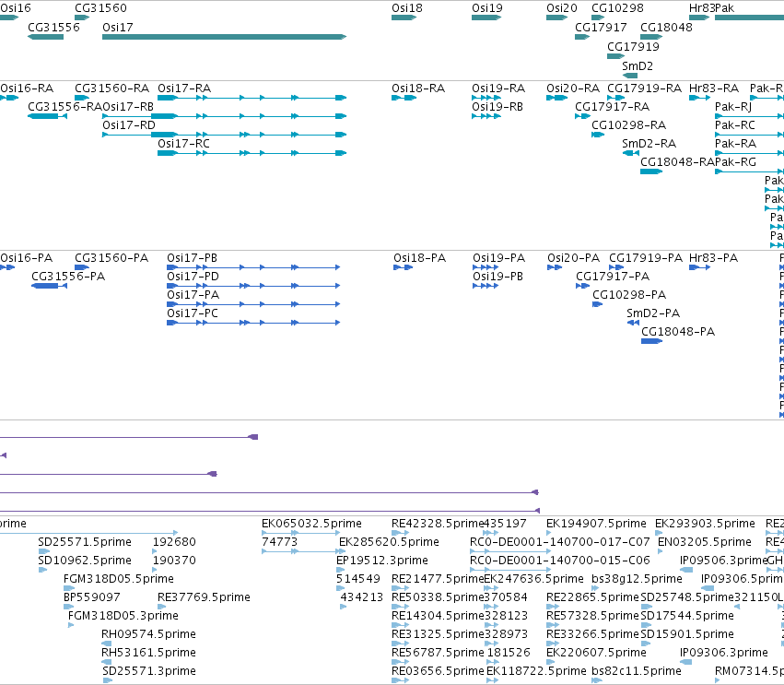Select the Osi16-PA protein label
This screenshot has width=784, height=685.
click(x=26, y=258)
